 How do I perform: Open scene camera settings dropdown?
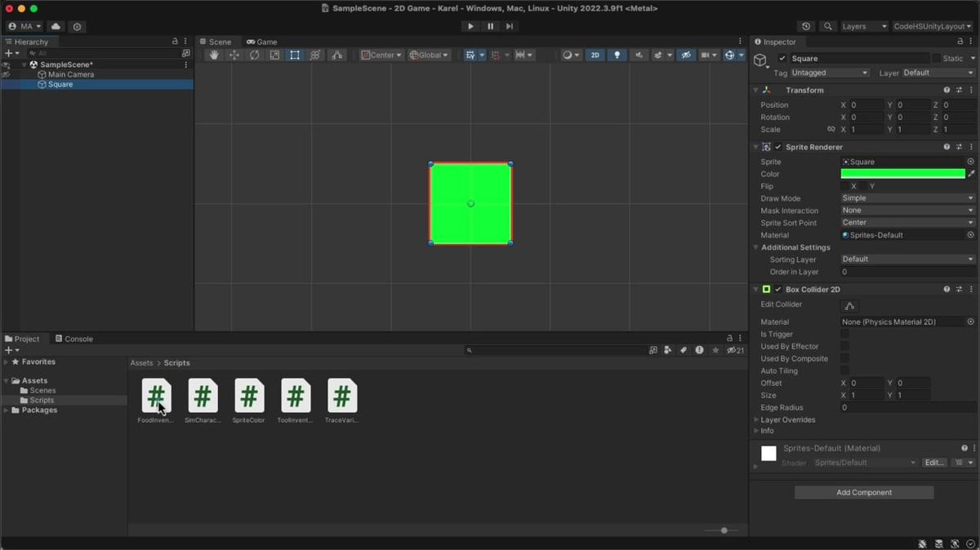[x=708, y=55]
